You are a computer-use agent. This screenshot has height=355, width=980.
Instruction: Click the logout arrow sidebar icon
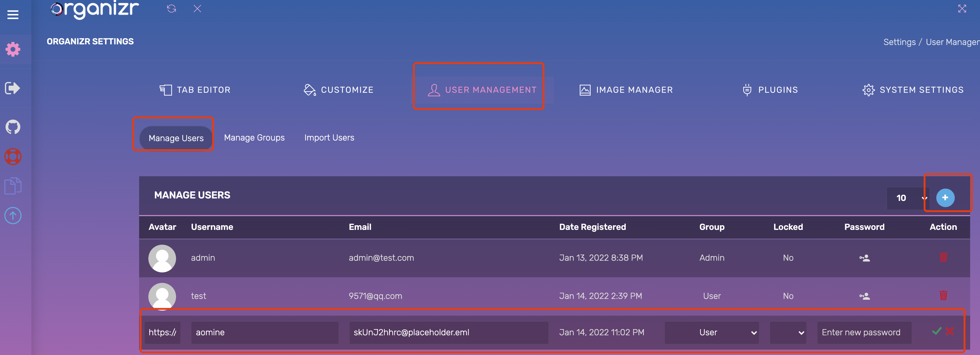coord(13,88)
